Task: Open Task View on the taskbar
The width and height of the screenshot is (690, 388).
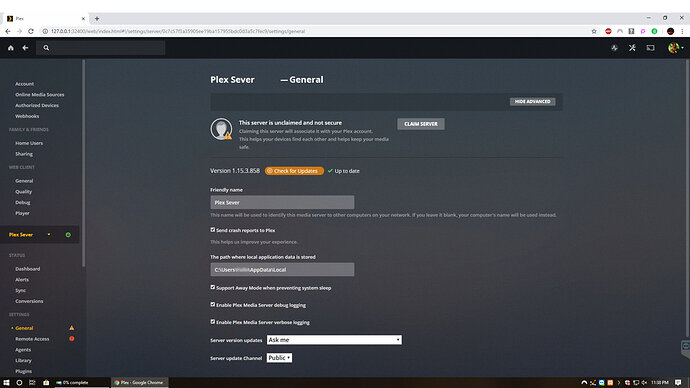Action: coord(32,383)
